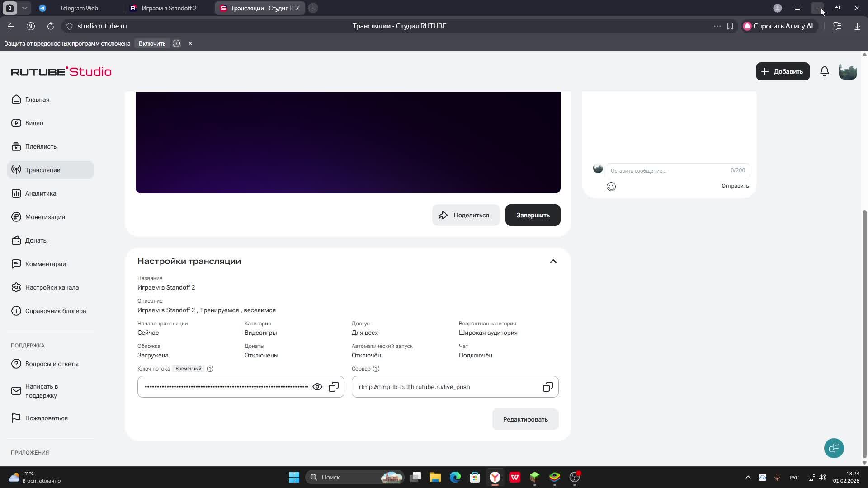
Task: Collapse the Настройки трансляции section
Action: click(553, 261)
